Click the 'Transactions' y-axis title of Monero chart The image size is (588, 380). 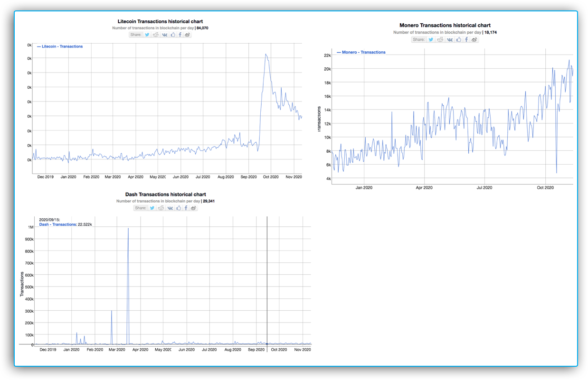(x=320, y=119)
